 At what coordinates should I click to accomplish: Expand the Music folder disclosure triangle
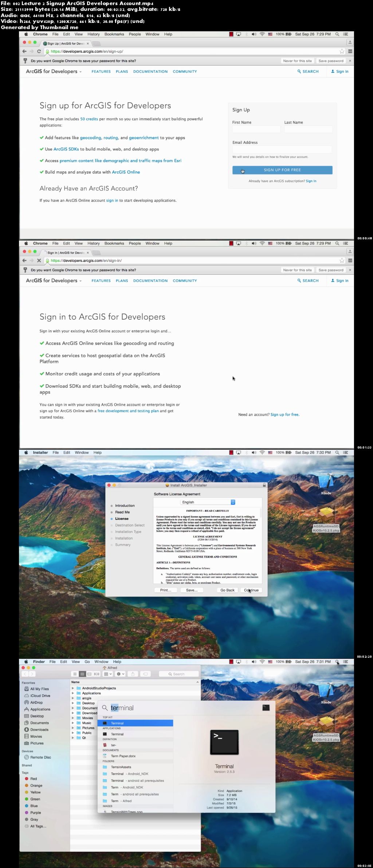click(73, 723)
